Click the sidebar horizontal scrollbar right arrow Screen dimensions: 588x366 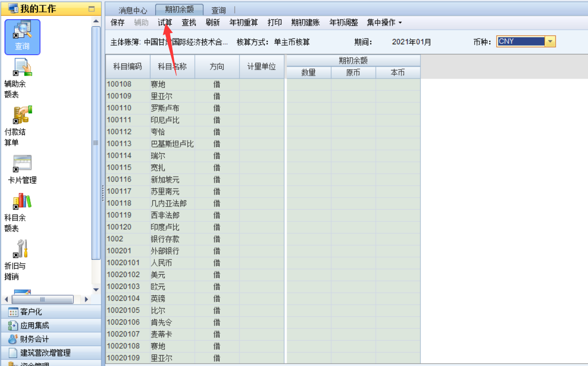click(86, 299)
